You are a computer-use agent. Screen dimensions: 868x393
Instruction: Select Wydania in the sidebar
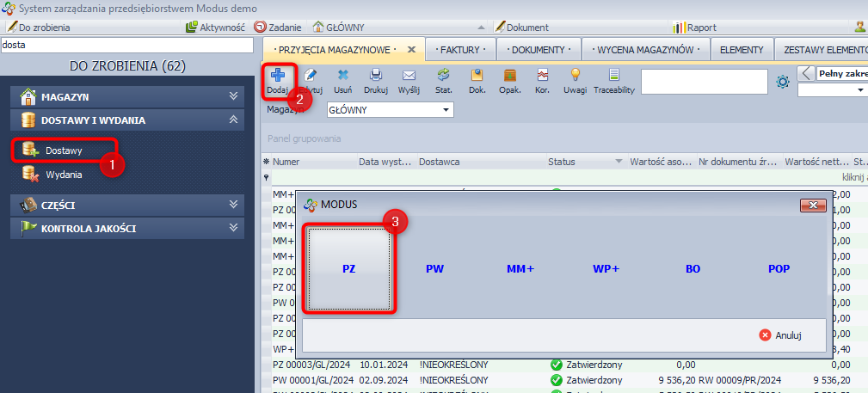[x=64, y=175]
